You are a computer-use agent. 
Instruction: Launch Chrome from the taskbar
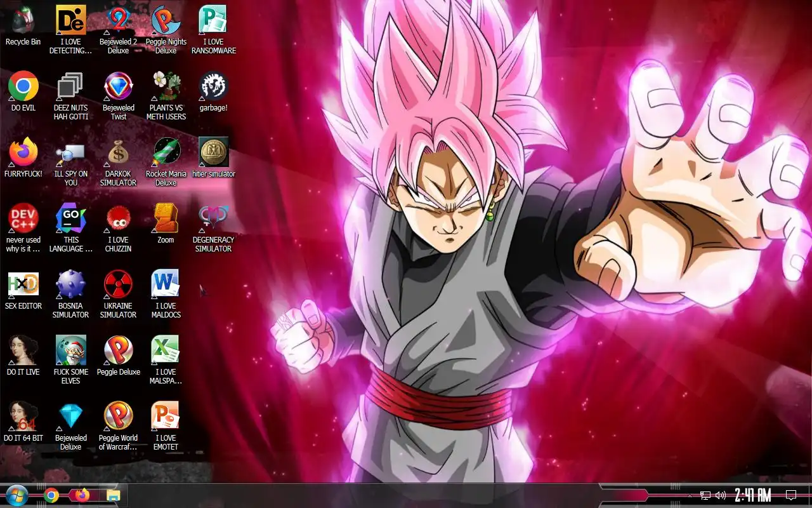coord(51,495)
